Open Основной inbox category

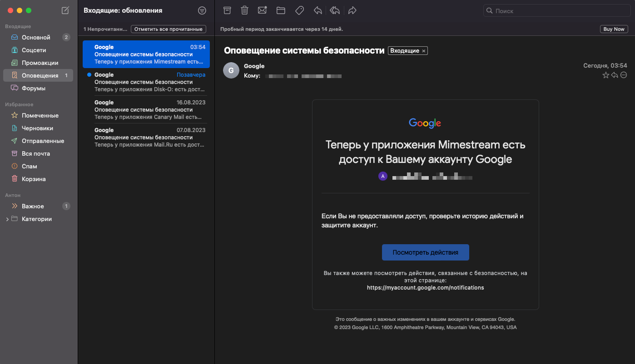coord(38,37)
